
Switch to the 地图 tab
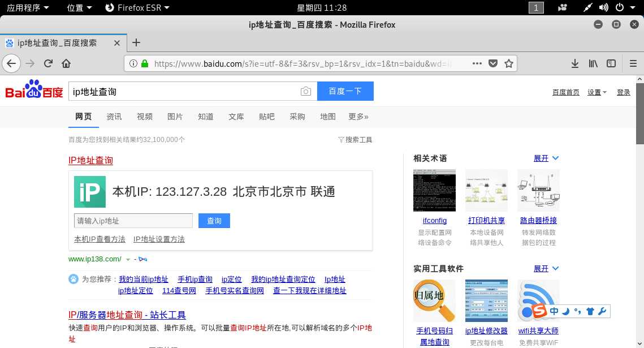pos(328,117)
